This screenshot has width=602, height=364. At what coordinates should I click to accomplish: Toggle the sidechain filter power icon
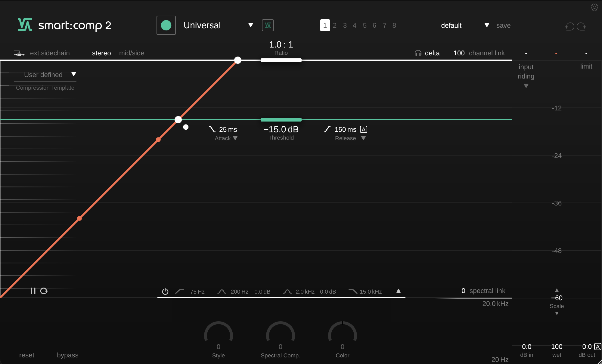coord(165,292)
